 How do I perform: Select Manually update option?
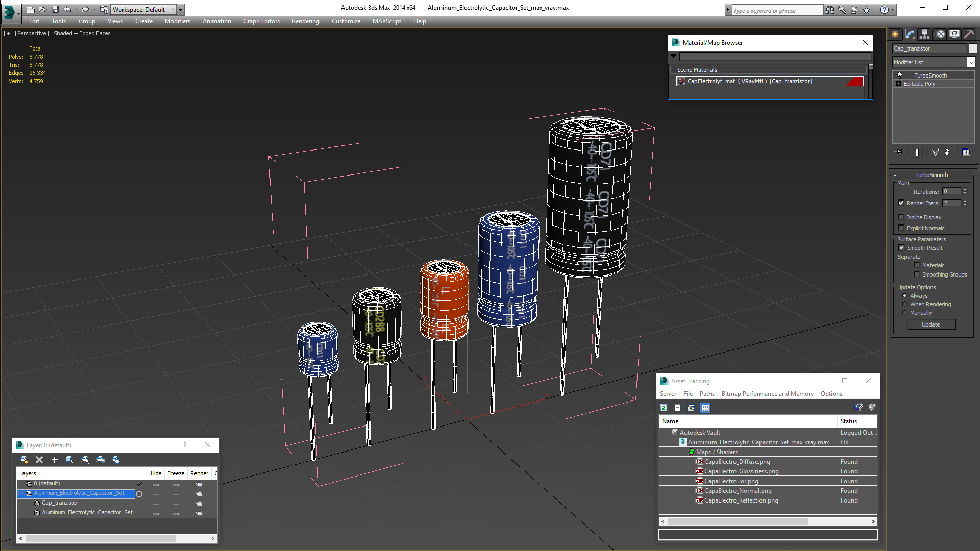(x=905, y=313)
